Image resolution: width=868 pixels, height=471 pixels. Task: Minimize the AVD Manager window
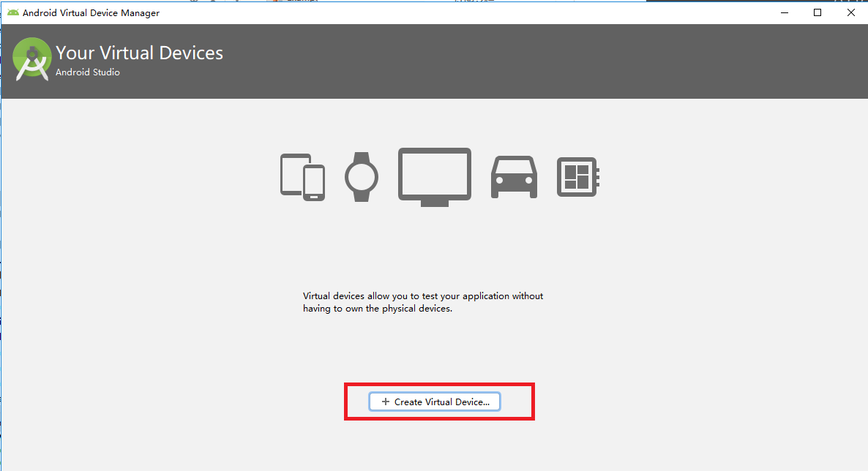(785, 12)
